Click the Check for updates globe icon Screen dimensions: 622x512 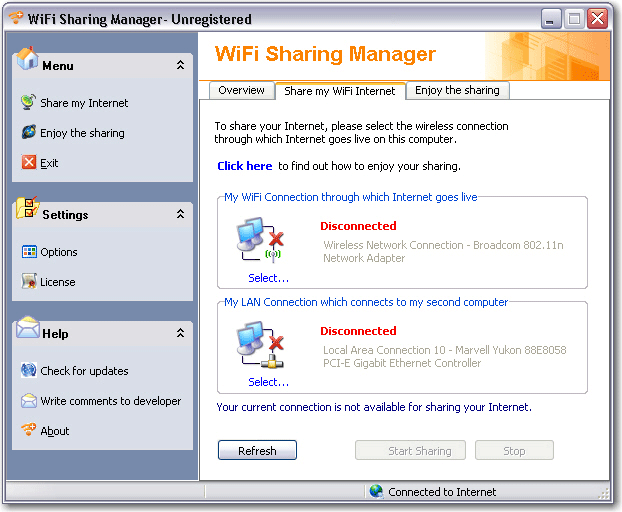pyautogui.click(x=29, y=370)
